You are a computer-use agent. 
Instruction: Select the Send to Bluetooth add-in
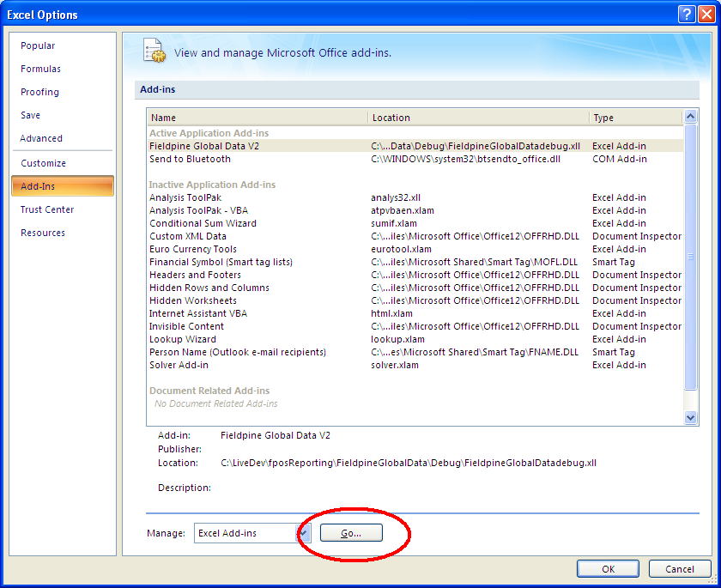pos(415,159)
